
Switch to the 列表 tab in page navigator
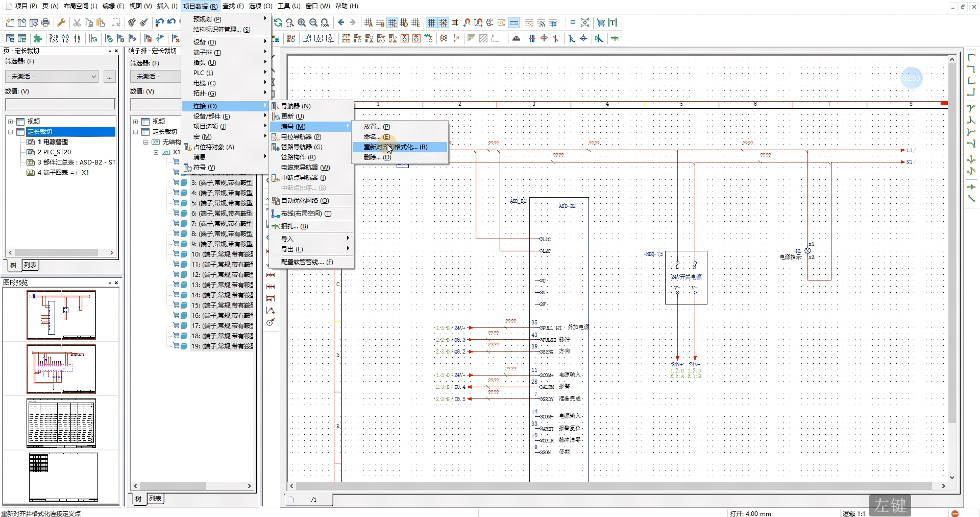pos(30,265)
